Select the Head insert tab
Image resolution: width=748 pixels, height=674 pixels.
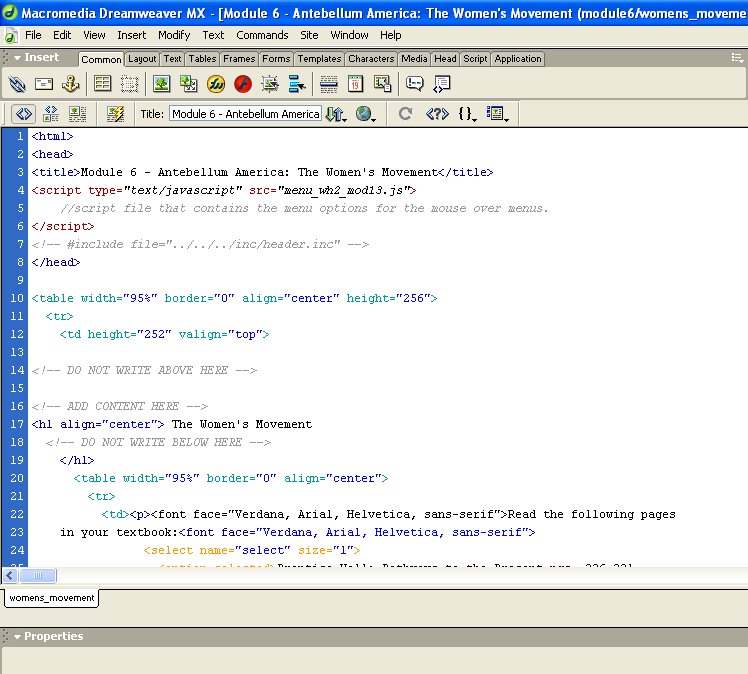[x=445, y=59]
